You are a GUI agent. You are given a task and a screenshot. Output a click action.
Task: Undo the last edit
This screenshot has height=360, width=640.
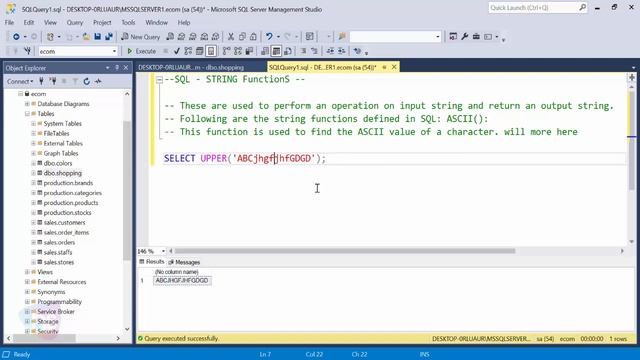269,37
